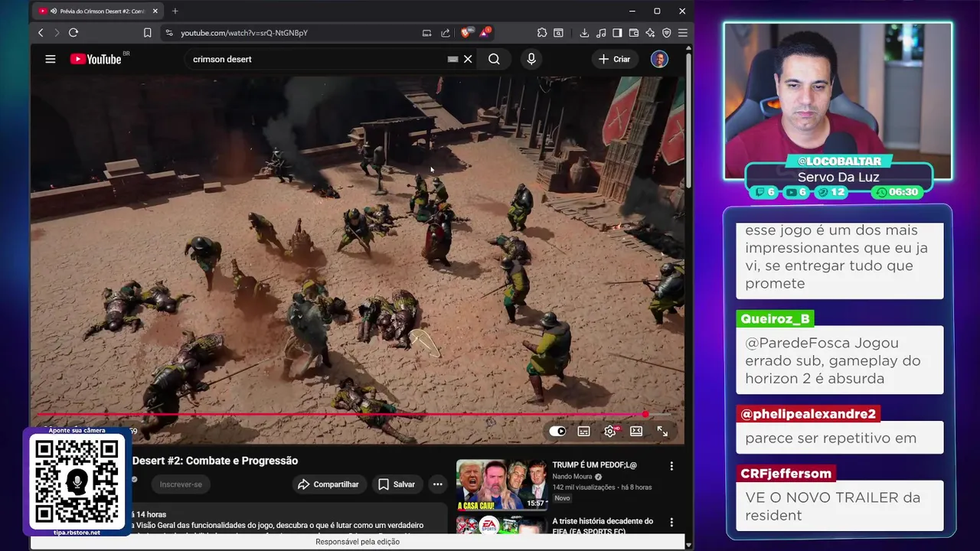Bookmark this page with the bookmark icon
Image resolution: width=980 pixels, height=551 pixels.
click(x=147, y=33)
